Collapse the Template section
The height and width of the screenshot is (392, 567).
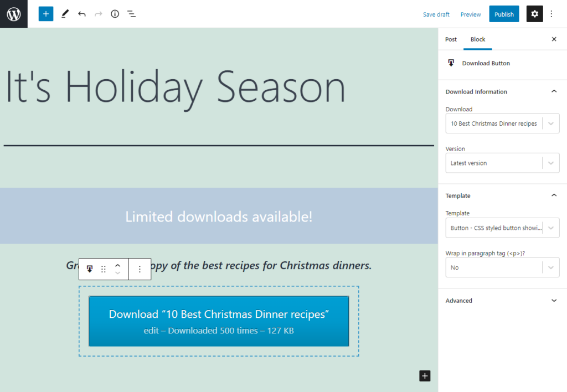pos(502,195)
